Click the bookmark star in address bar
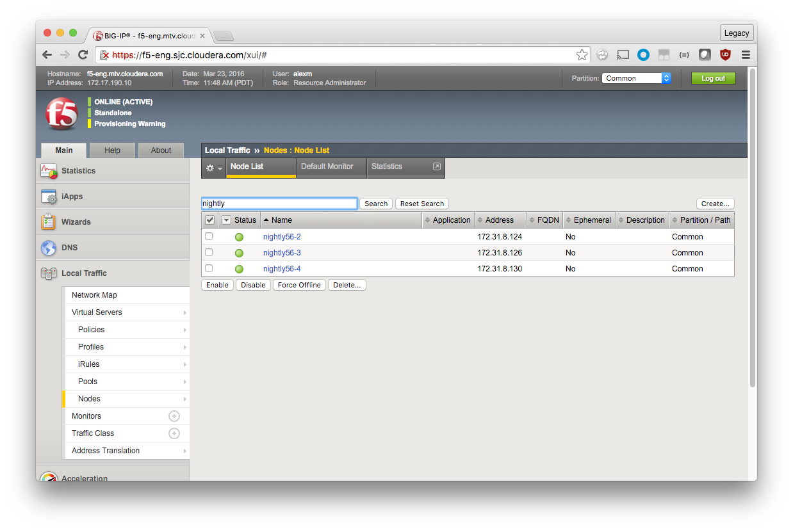This screenshot has height=532, width=793. point(582,55)
